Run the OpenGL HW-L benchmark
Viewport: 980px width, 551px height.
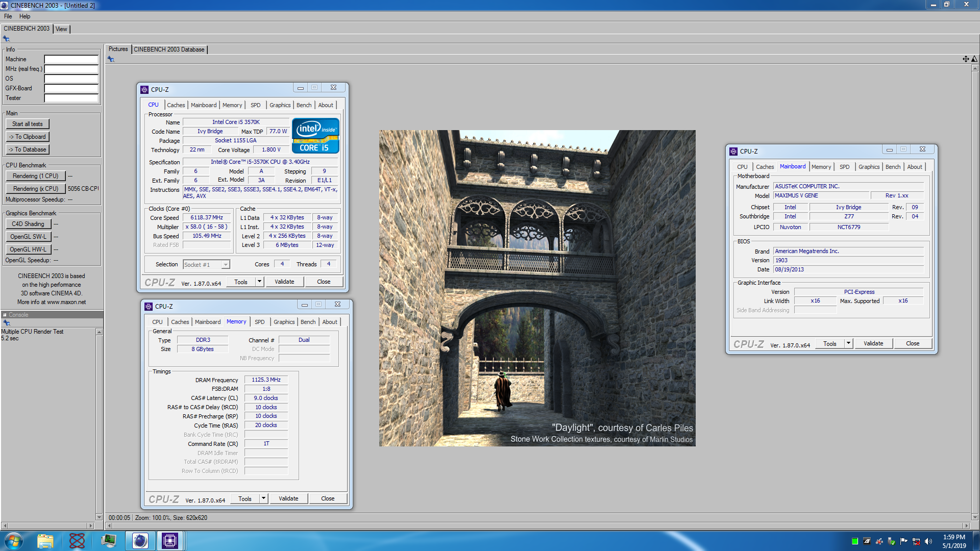[x=28, y=249]
